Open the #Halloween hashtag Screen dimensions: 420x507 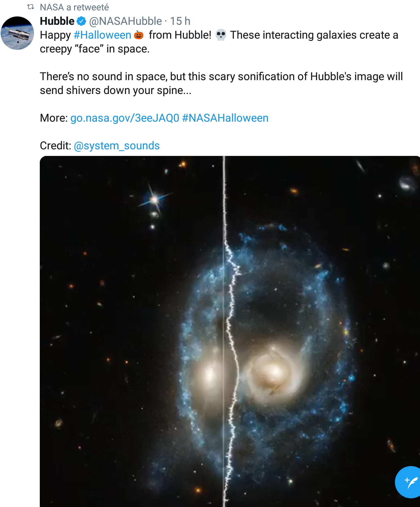[x=102, y=35]
